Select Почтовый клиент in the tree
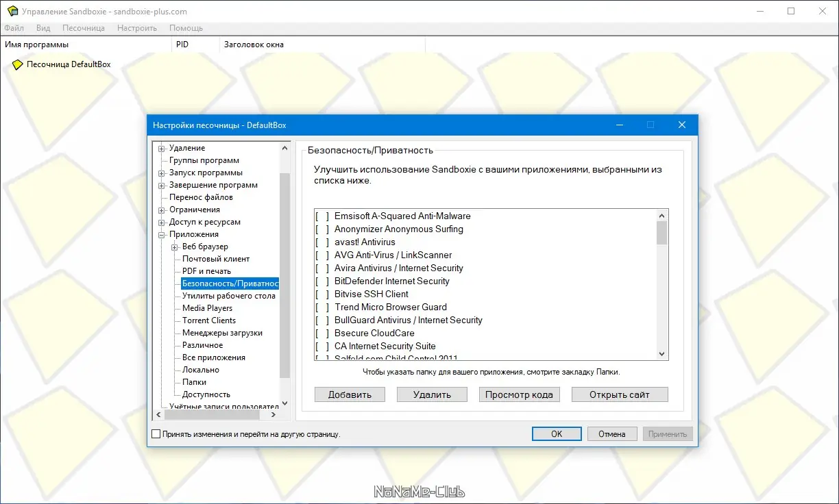Viewport: 839px width, 504px height. tap(216, 259)
